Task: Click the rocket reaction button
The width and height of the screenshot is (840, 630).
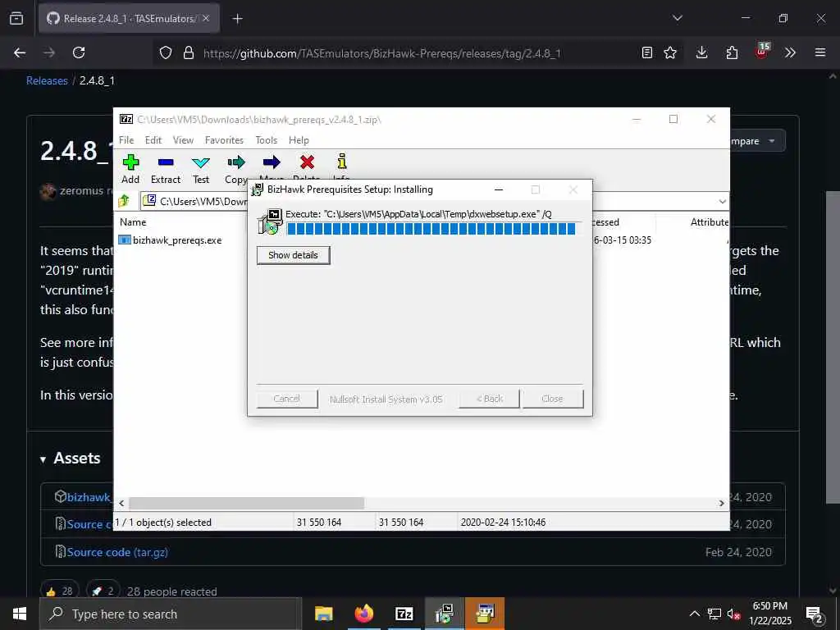Action: pos(103,591)
